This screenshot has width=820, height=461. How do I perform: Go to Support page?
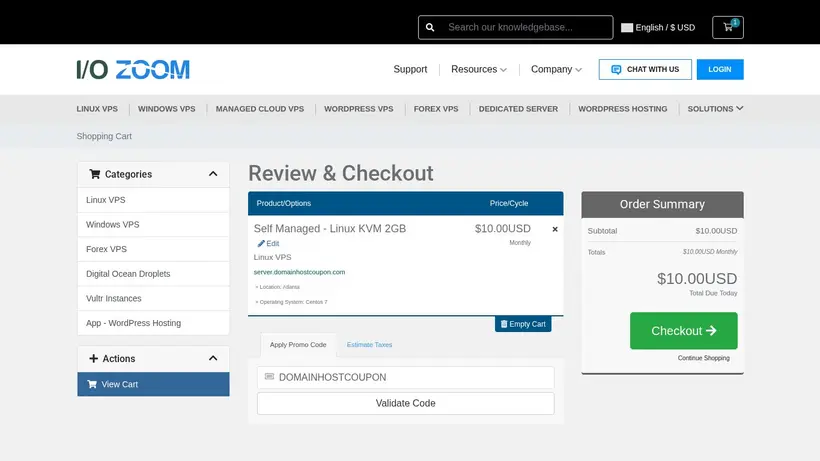pos(410,69)
